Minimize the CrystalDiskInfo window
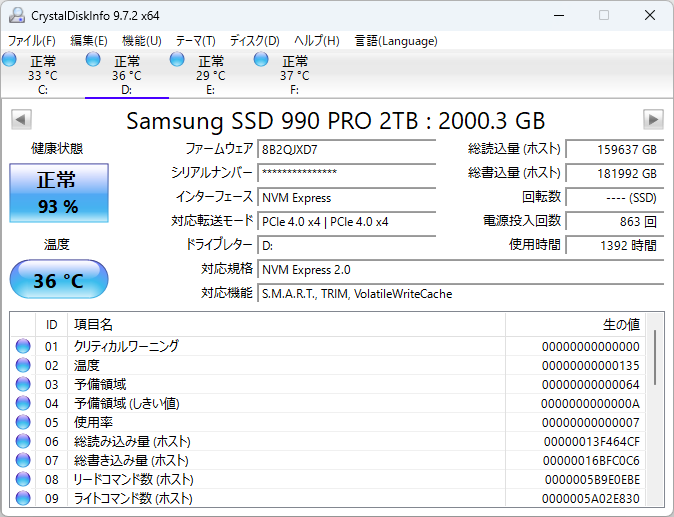Viewport: 674px width, 517px height. pyautogui.click(x=559, y=15)
